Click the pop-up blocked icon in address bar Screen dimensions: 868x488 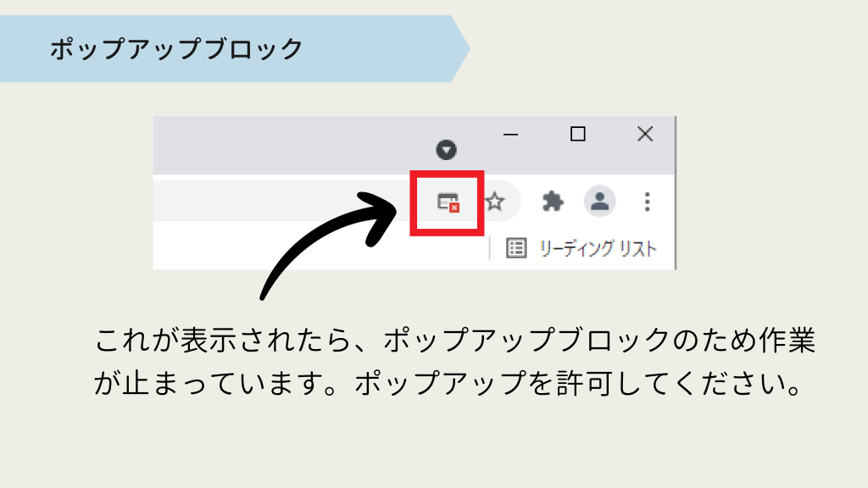pos(448,202)
